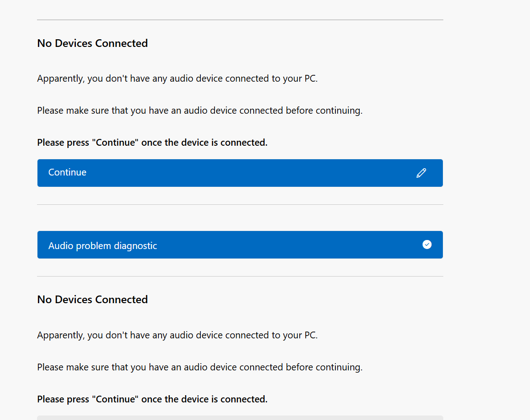Select the No Devices Connected heading below Audio diagnostic
530x420 pixels.
point(92,300)
